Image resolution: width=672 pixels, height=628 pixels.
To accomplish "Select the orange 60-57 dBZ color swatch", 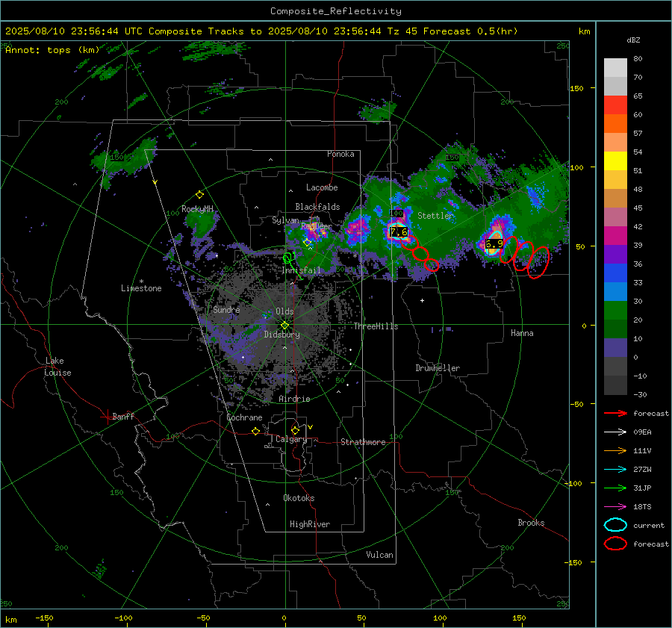I will tap(615, 124).
